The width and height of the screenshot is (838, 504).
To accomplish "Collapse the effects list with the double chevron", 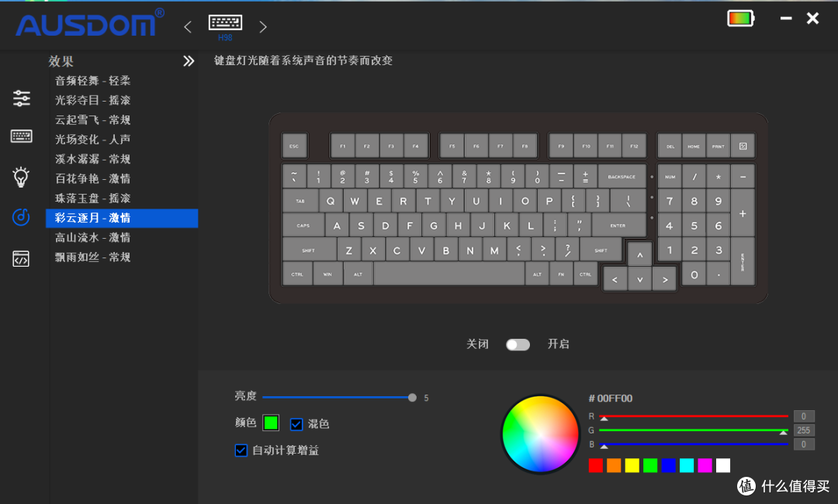I will click(x=189, y=60).
